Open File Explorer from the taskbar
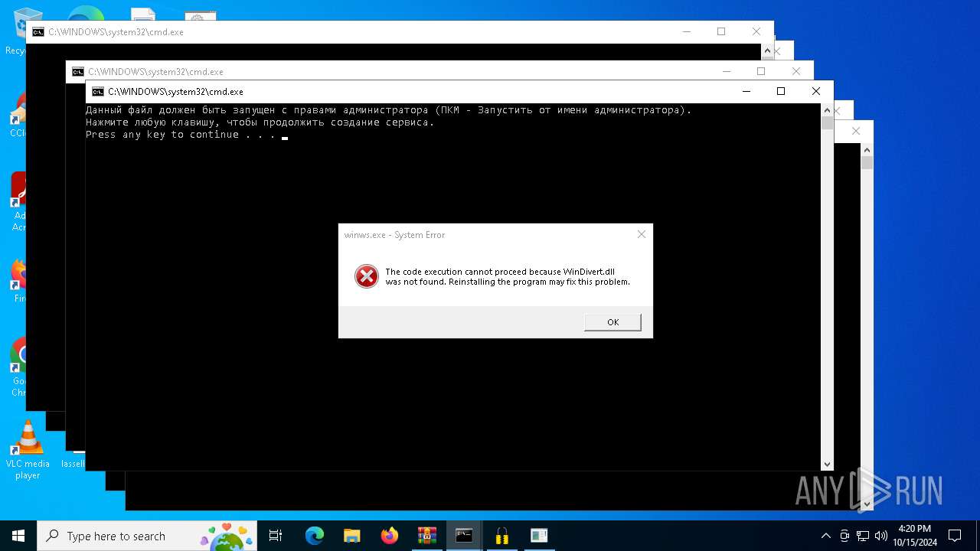This screenshot has width=980, height=551. click(x=351, y=536)
